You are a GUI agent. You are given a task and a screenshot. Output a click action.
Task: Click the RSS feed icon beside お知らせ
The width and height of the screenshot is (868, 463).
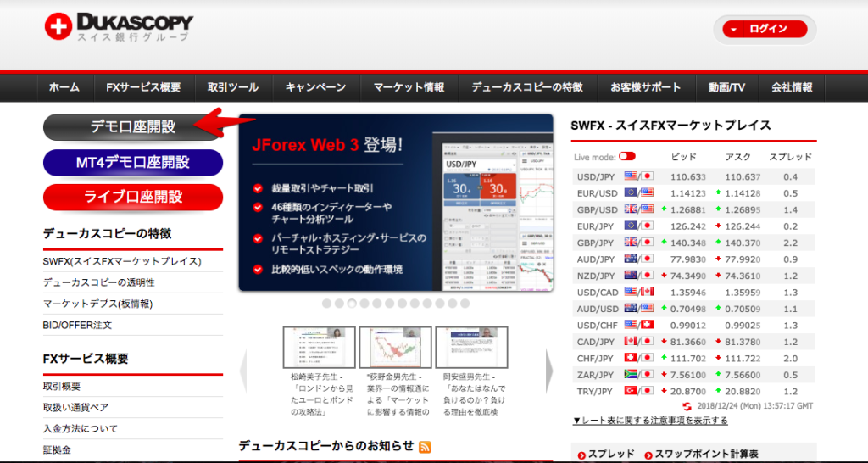coord(426,447)
